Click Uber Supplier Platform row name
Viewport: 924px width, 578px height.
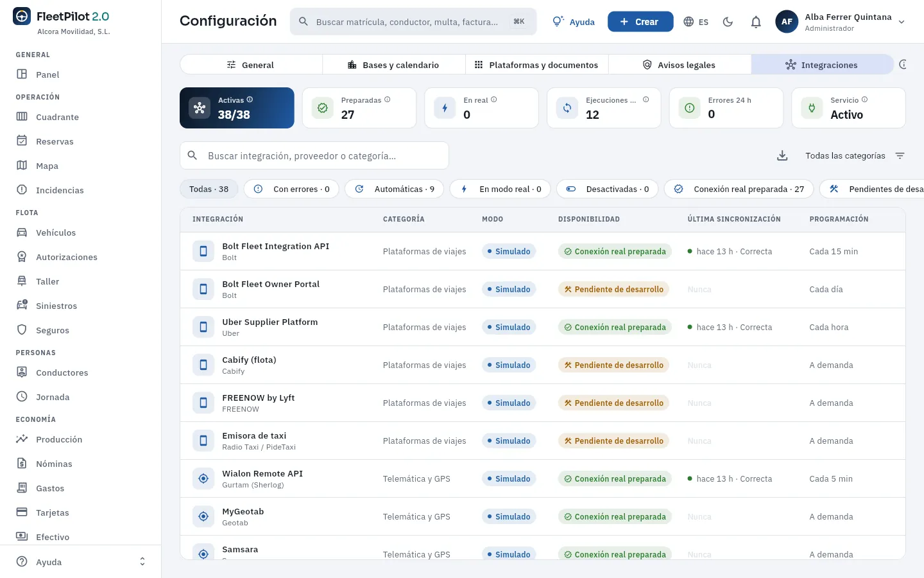[269, 322]
